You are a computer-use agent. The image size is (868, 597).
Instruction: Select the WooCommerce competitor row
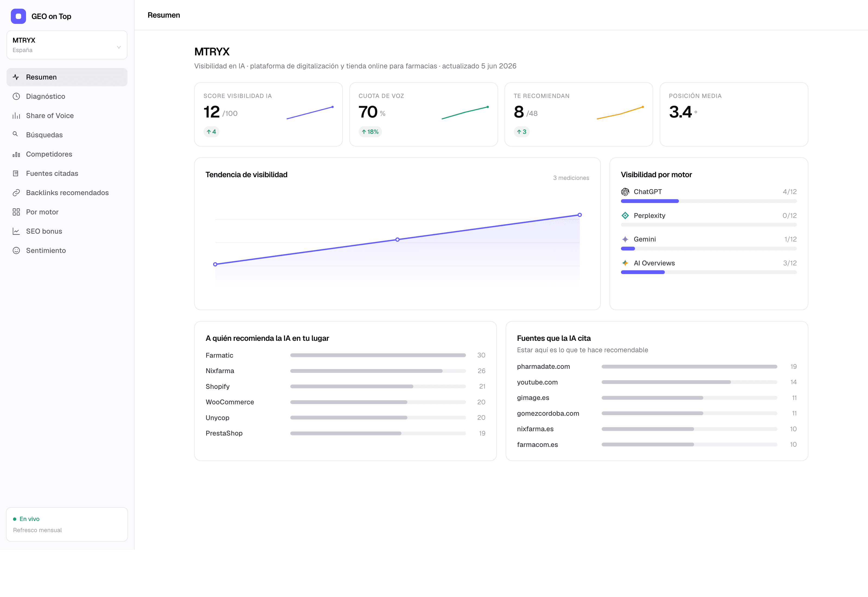click(345, 402)
